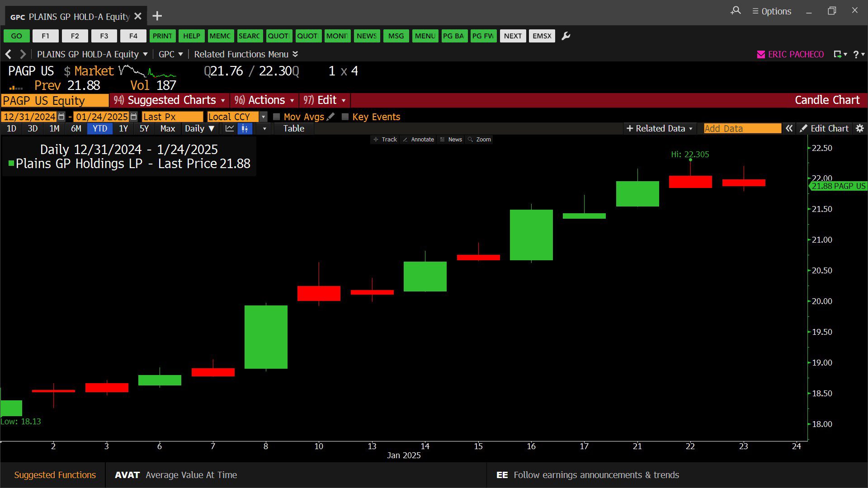This screenshot has height=488, width=868.
Task: Click the Edit Chart button
Action: 824,129
